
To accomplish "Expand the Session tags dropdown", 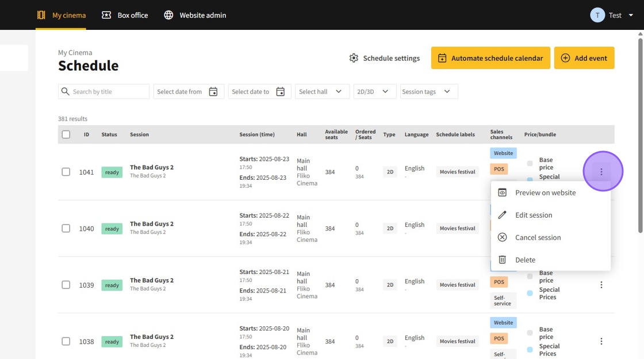I will pos(429,92).
